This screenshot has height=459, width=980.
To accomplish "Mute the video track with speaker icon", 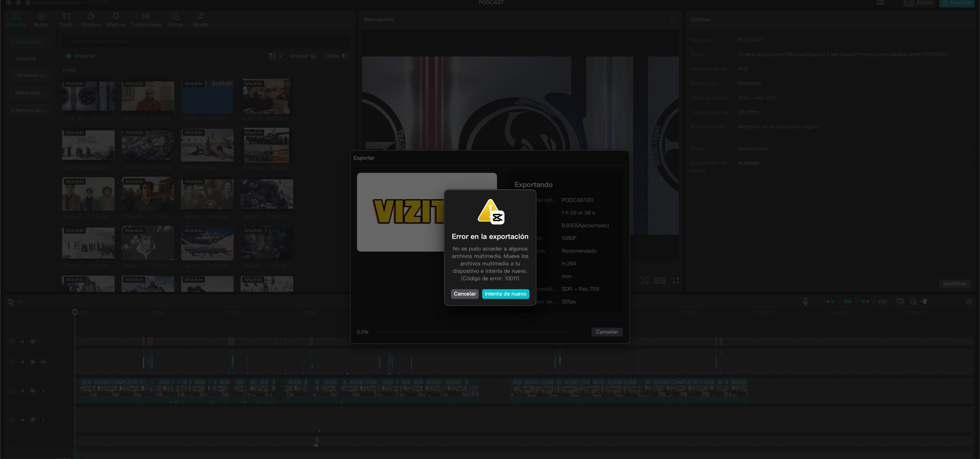I will point(43,362).
